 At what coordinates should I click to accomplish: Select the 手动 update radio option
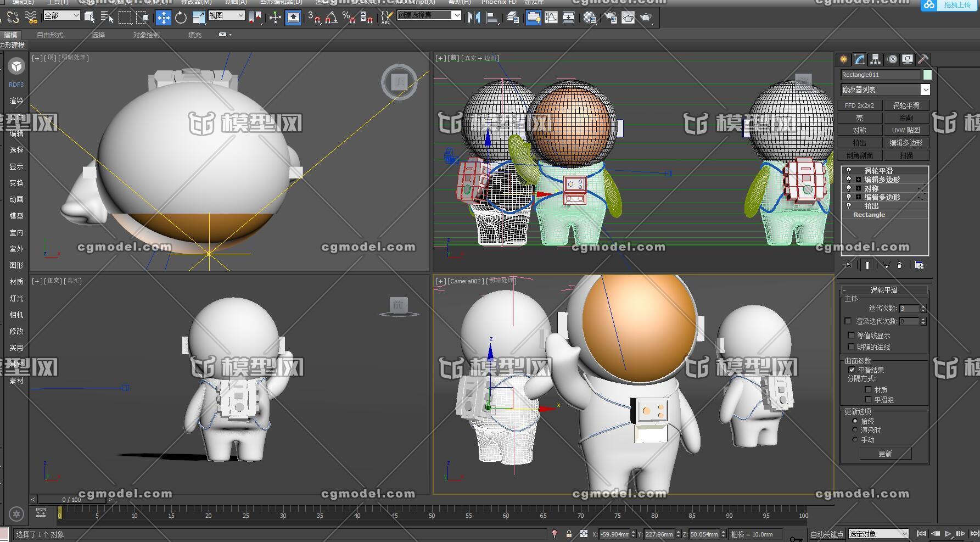(x=855, y=439)
